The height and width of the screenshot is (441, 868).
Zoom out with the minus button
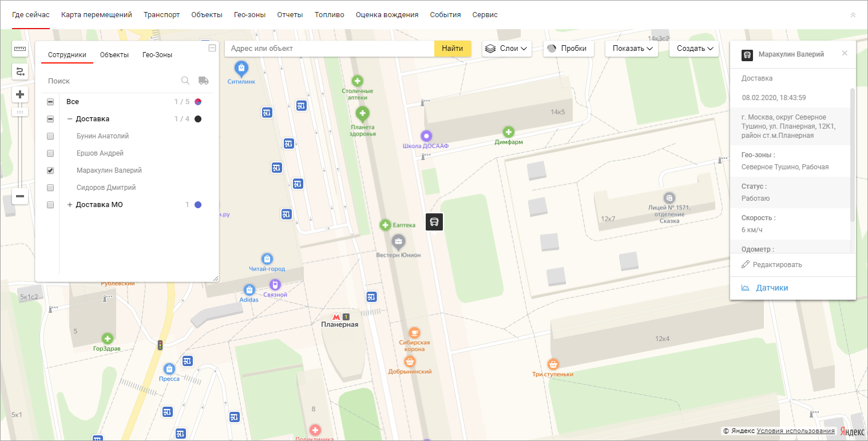(20, 196)
